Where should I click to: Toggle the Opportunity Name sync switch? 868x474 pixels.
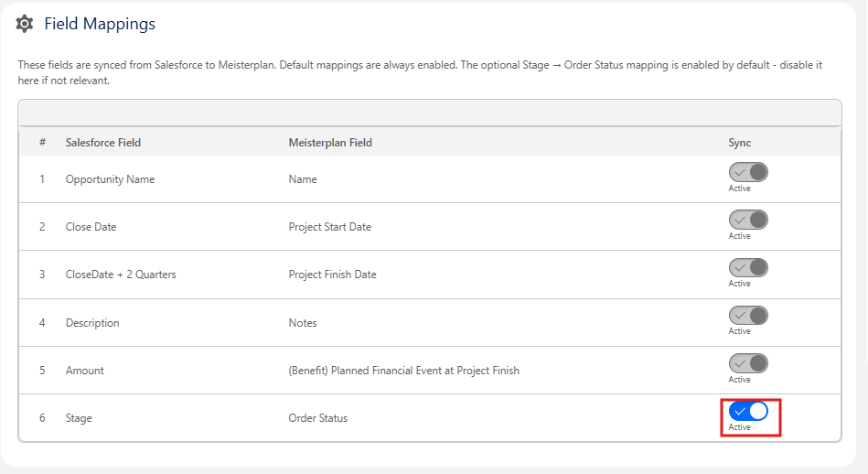(748, 172)
